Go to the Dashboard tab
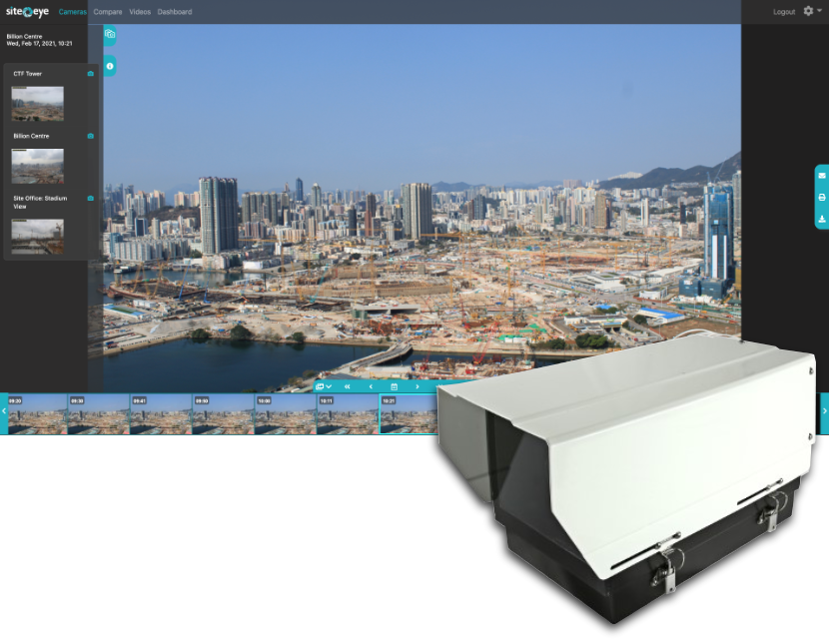Viewport: 829px width, 644px height. (x=175, y=12)
